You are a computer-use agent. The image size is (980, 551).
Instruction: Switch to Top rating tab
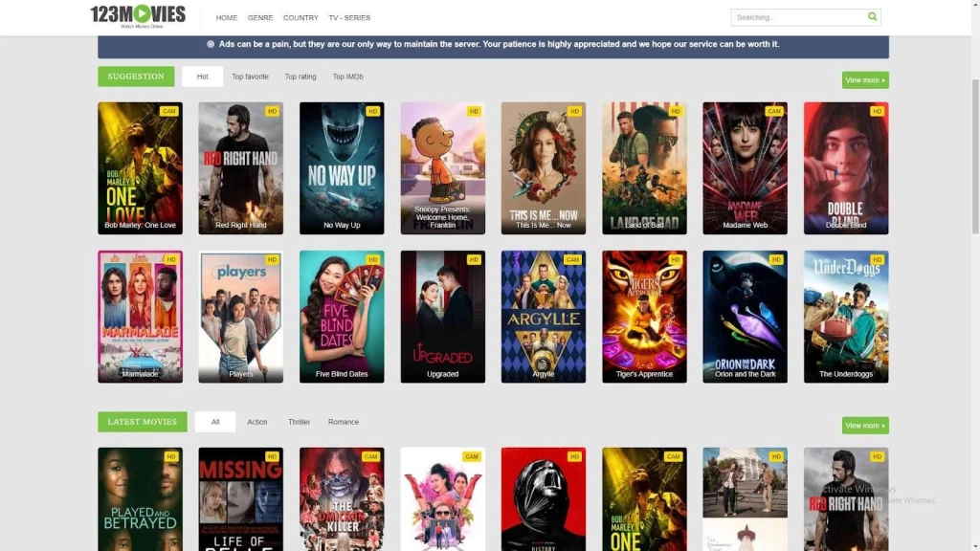(301, 77)
